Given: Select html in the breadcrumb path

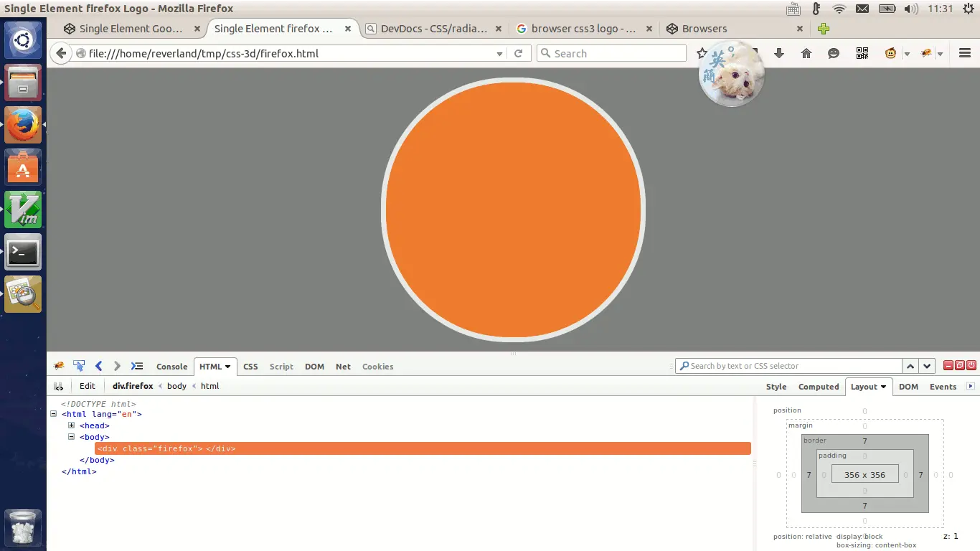Looking at the screenshot, I should click(x=209, y=386).
